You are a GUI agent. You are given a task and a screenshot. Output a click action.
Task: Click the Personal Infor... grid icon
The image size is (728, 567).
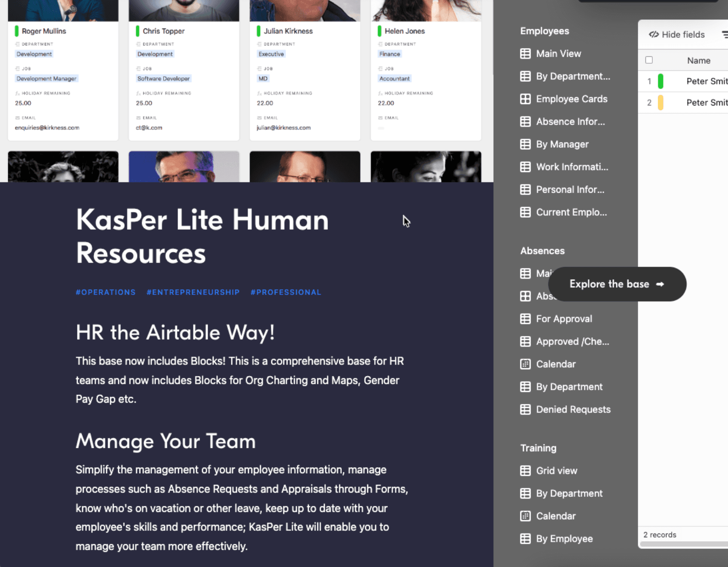coord(525,190)
